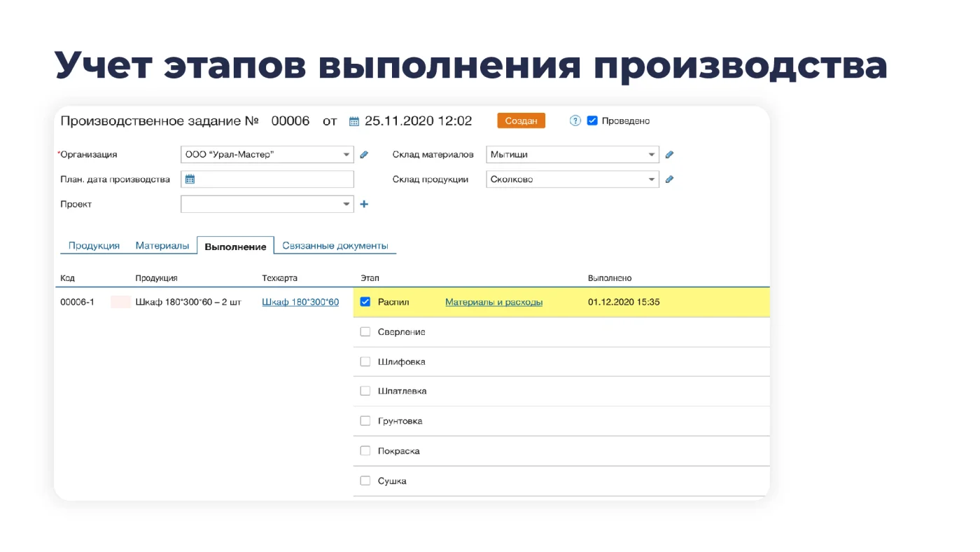Click the Код column header

tap(67, 278)
